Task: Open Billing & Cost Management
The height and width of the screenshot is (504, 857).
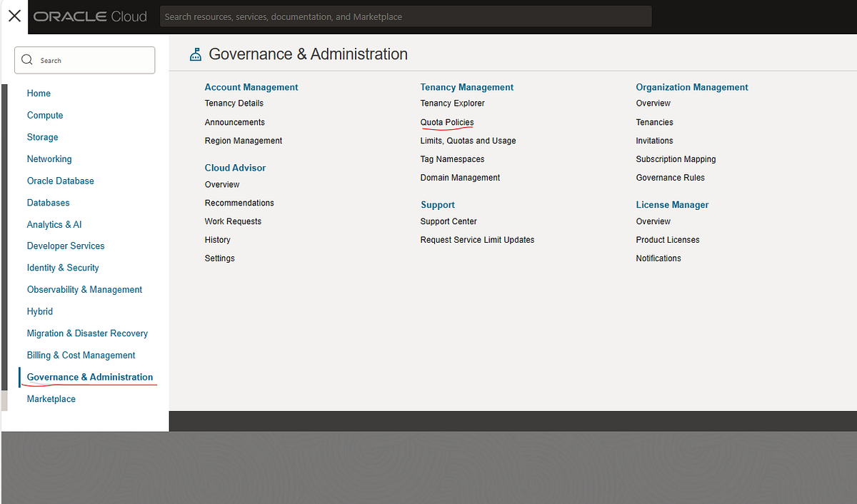Action: click(x=81, y=355)
